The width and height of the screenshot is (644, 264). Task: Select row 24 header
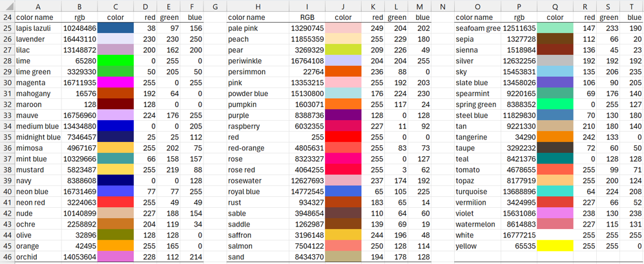(7, 17)
